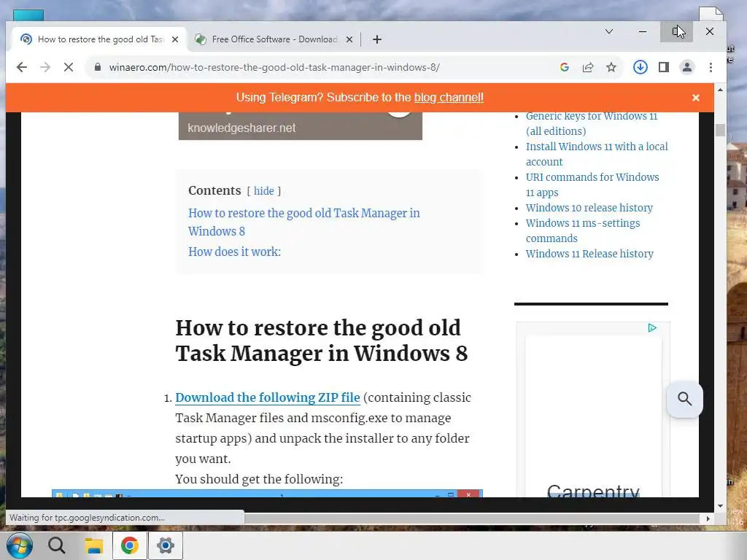Viewport: 747px width, 560px height.
Task: Open File Explorer from taskbar
Action: point(94,545)
